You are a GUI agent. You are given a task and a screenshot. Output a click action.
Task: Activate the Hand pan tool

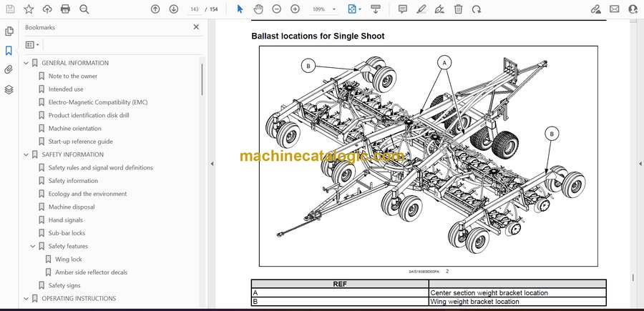pyautogui.click(x=258, y=9)
